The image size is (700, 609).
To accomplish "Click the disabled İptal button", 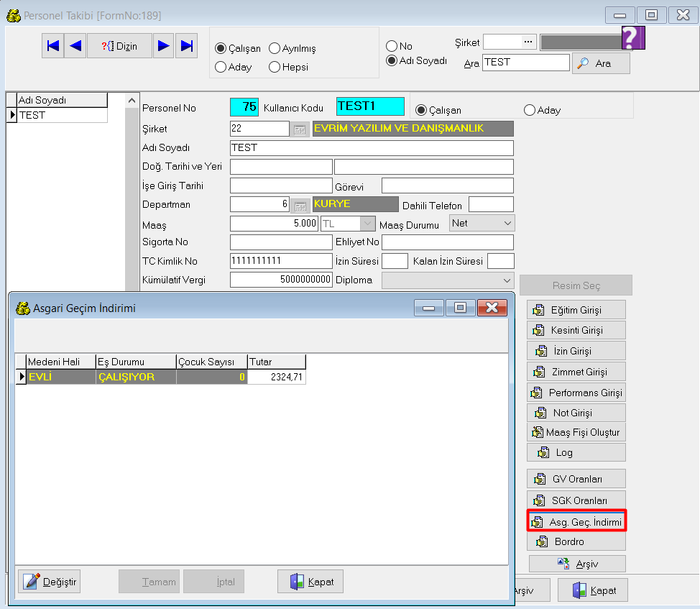I will [x=214, y=581].
